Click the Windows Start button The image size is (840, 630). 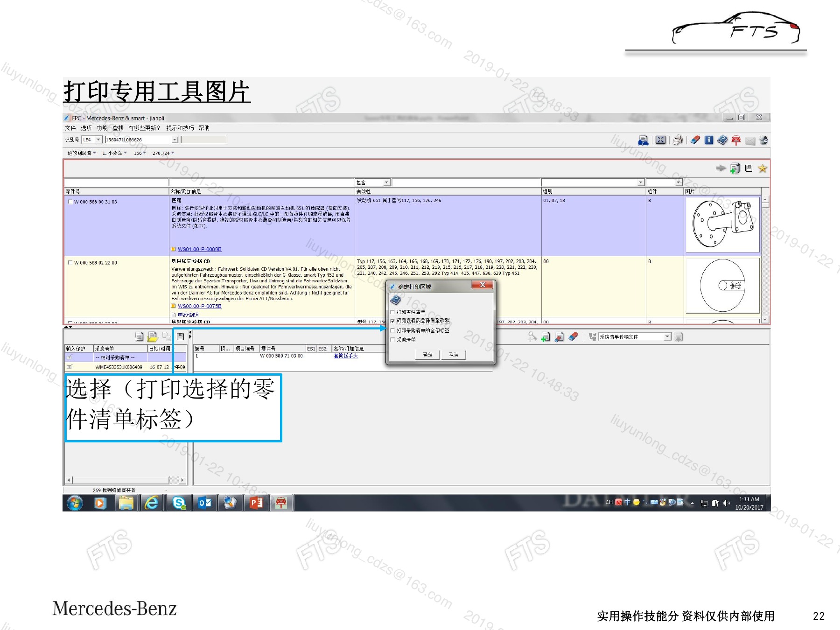(75, 503)
